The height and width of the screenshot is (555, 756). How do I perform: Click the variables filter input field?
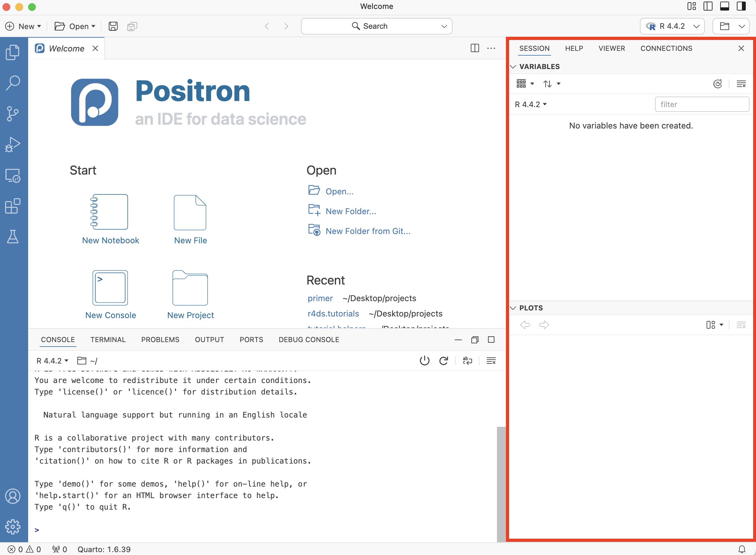coord(702,105)
